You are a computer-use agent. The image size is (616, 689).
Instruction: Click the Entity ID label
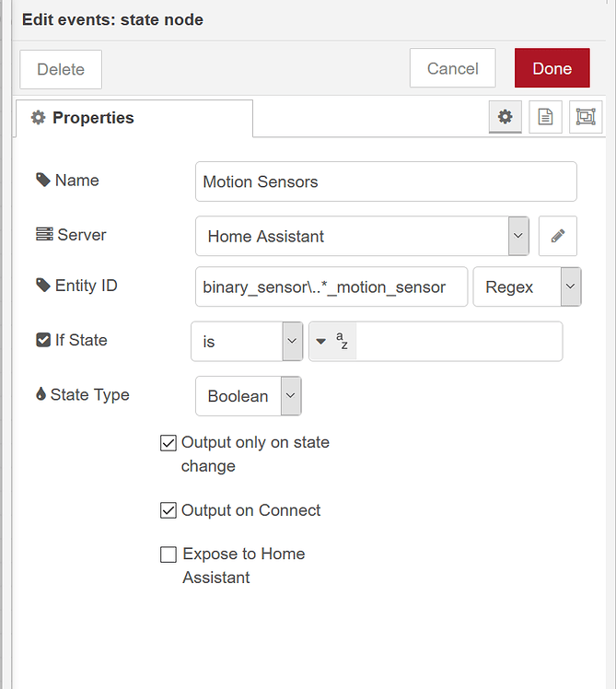pyautogui.click(x=87, y=286)
